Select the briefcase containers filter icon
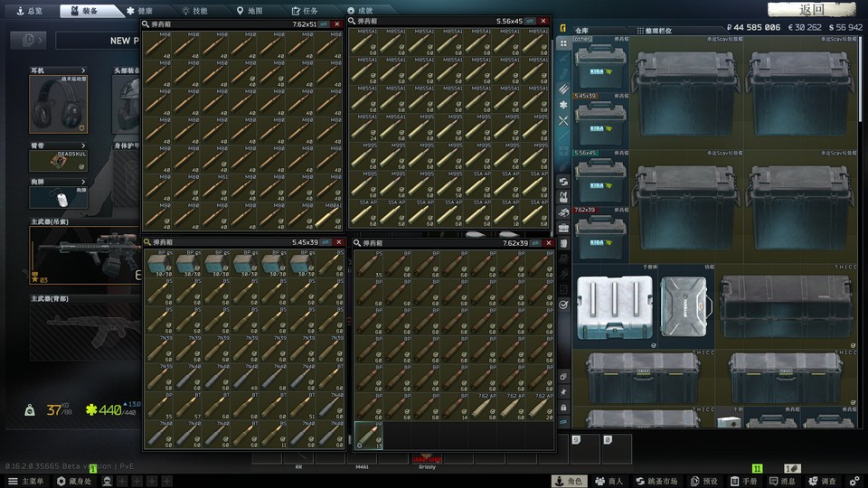The height and width of the screenshot is (488, 868). tap(563, 228)
